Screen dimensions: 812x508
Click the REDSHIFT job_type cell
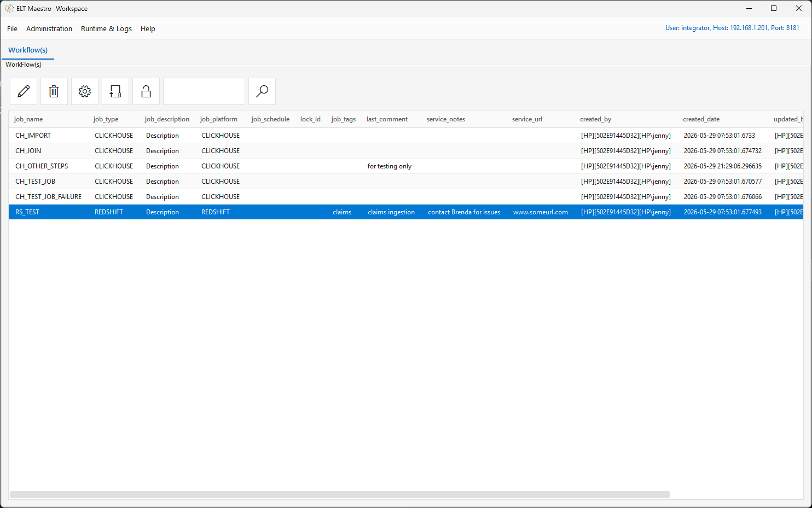click(109, 212)
